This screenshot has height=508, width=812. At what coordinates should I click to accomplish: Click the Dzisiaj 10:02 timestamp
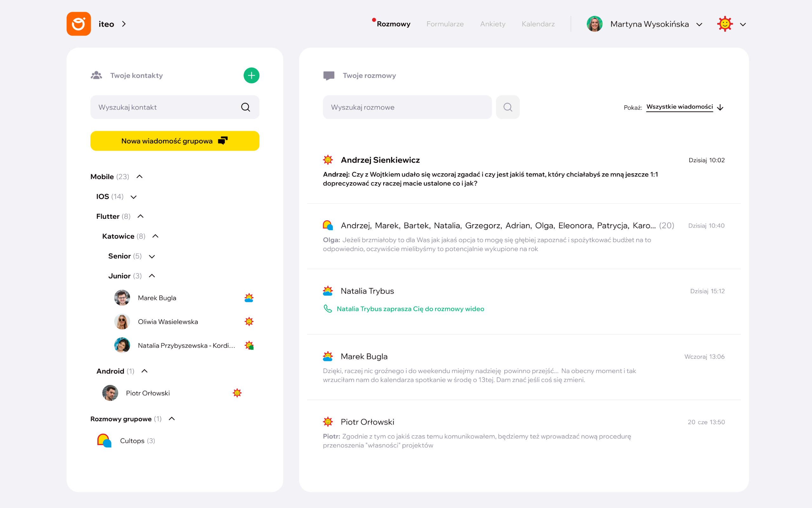[x=707, y=160]
